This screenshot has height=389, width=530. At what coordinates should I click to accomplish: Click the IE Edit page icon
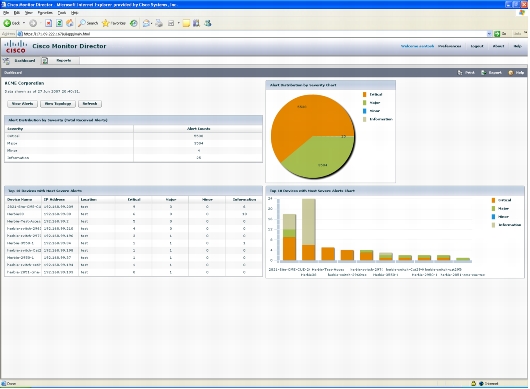tap(171, 23)
